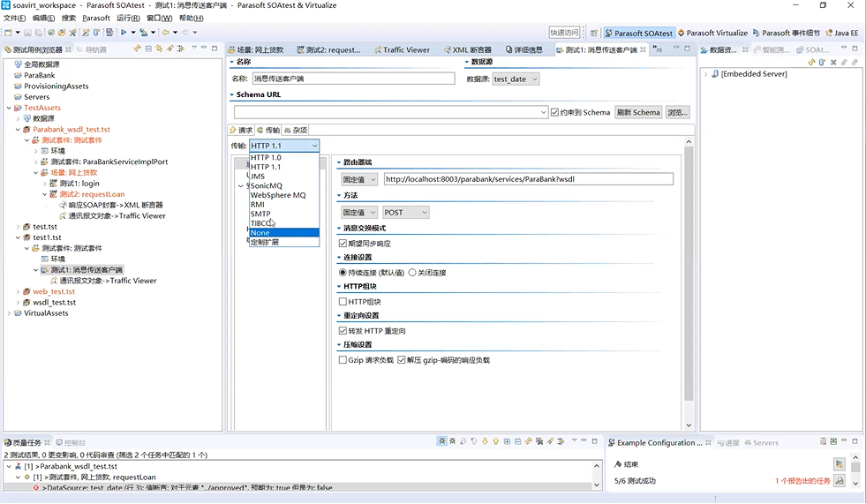
Task: Collapse the TestAssets tree node
Action: point(9,109)
